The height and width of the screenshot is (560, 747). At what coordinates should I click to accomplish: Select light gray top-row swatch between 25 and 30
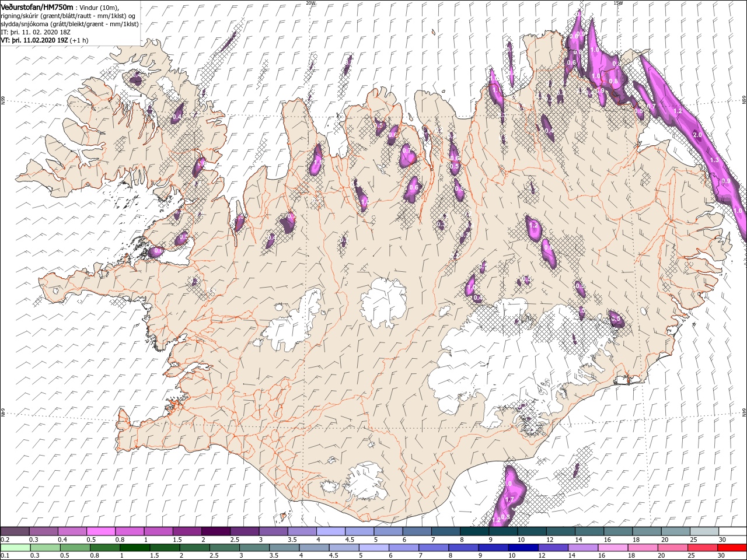coord(704,531)
